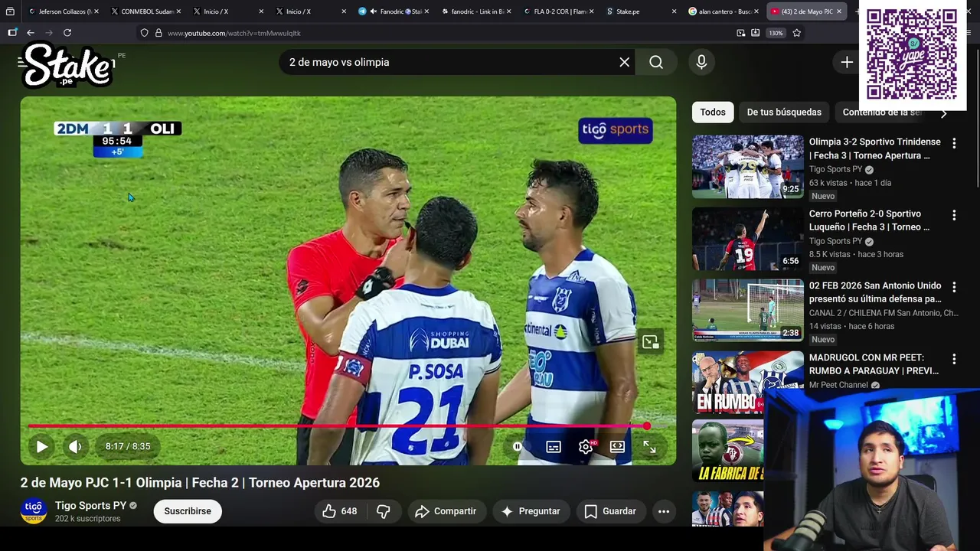This screenshot has width=980, height=551.
Task: Play the paused YouTube video
Action: point(42,446)
